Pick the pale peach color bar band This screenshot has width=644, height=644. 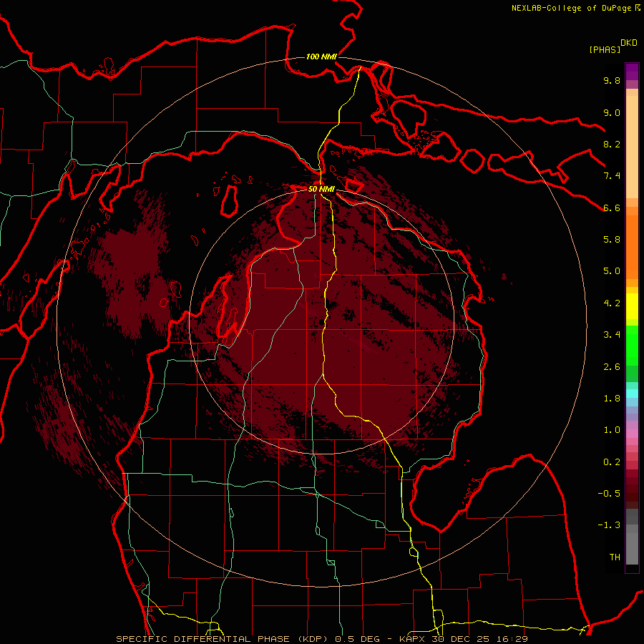click(632, 147)
